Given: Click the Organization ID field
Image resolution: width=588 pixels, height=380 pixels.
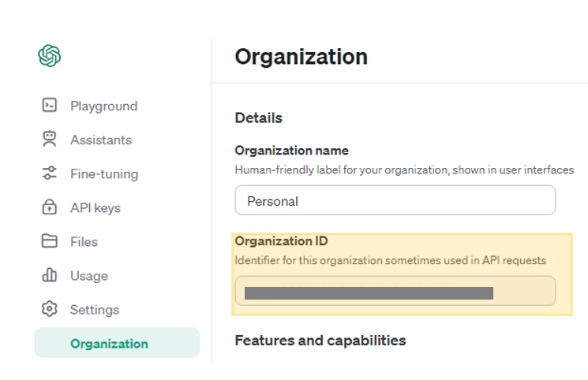Looking at the screenshot, I should pyautogui.click(x=395, y=291).
